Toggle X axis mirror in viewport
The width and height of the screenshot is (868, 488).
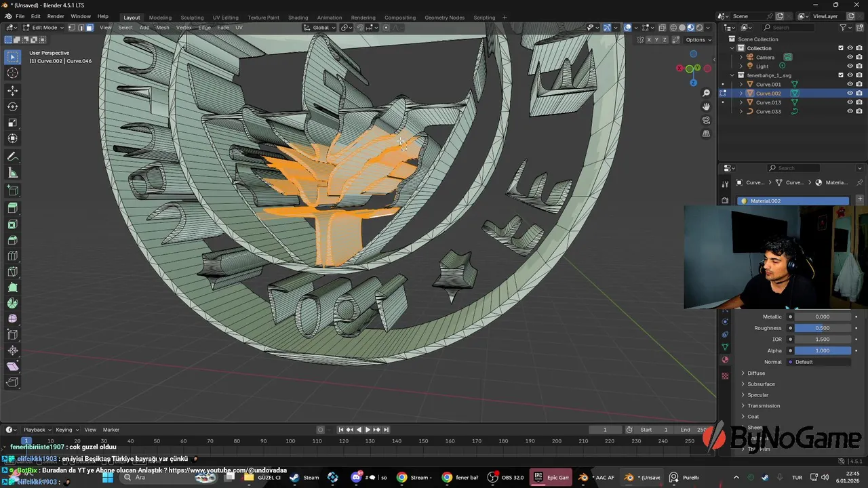coord(649,40)
